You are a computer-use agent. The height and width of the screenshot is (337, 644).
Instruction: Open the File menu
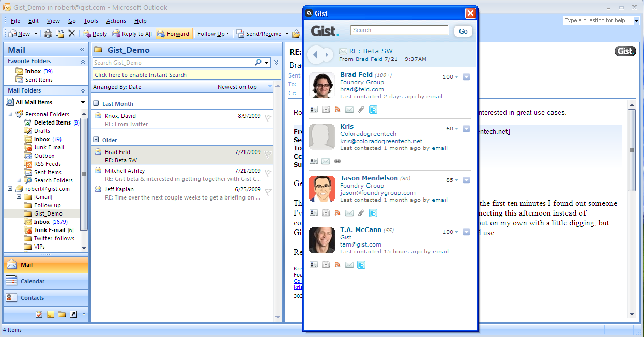coord(16,21)
